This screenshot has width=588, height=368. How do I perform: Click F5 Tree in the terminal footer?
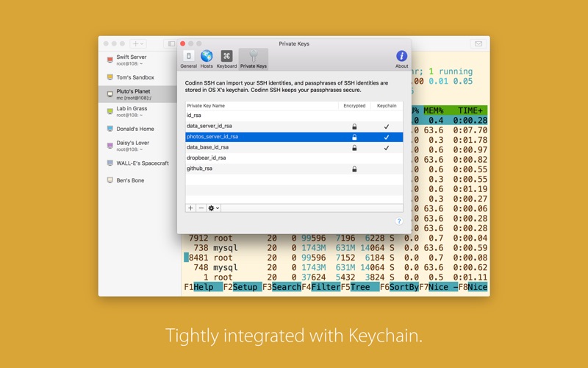coord(360,287)
